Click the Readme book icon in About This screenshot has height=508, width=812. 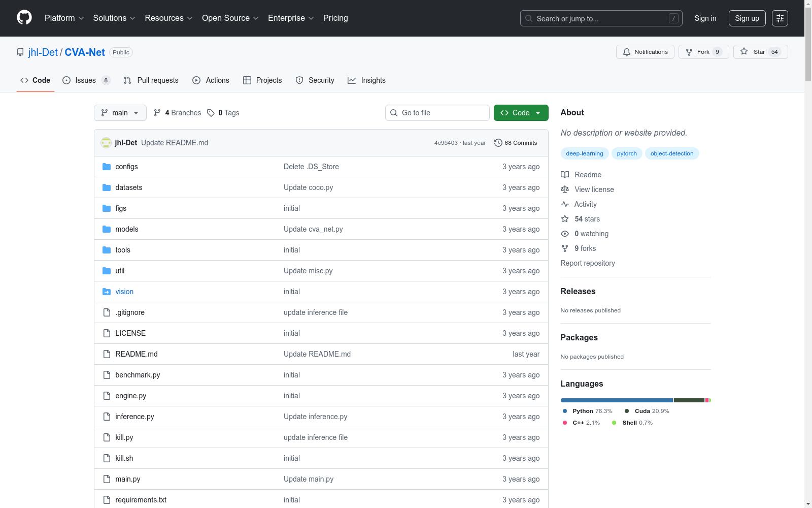[565, 175]
